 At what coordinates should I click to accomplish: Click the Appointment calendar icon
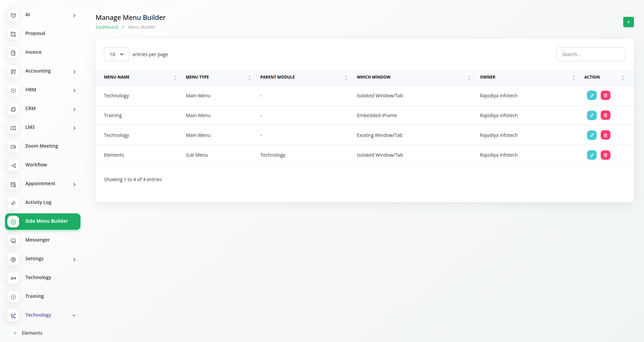[x=13, y=184]
